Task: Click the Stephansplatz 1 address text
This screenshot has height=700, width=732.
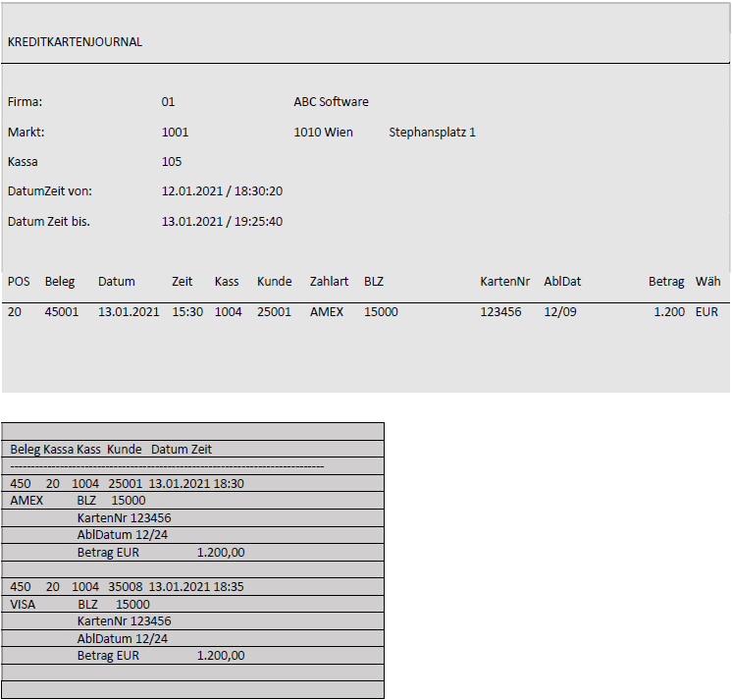Action: click(432, 133)
